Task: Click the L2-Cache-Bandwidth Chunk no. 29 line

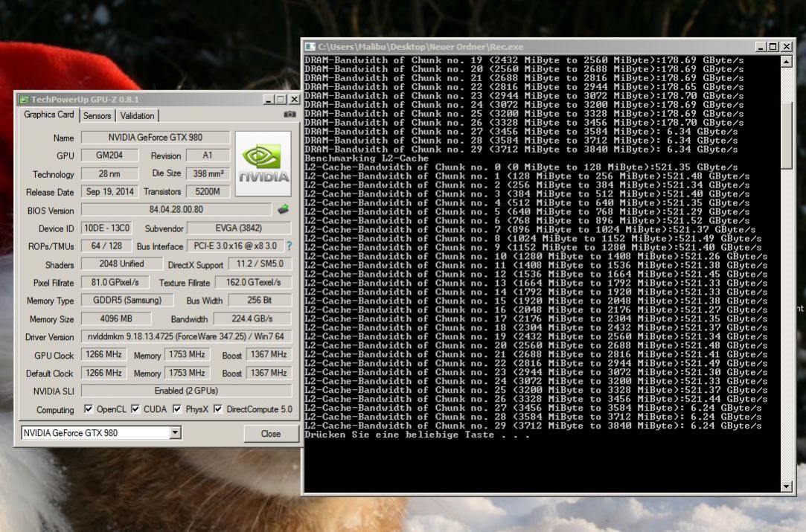Action: click(x=533, y=426)
